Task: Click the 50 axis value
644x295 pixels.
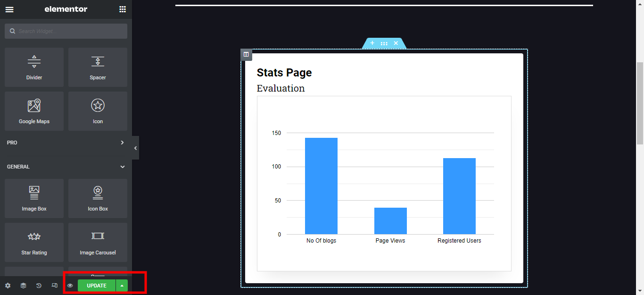Action: [x=278, y=201]
